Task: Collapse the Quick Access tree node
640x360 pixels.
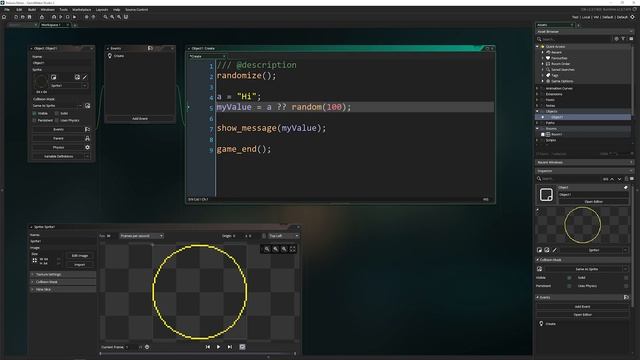Action: point(538,47)
